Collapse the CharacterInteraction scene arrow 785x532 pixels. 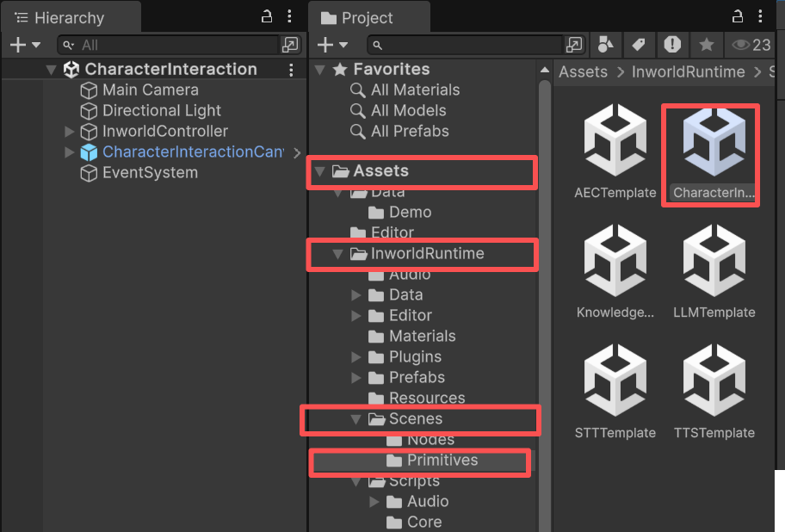51,69
